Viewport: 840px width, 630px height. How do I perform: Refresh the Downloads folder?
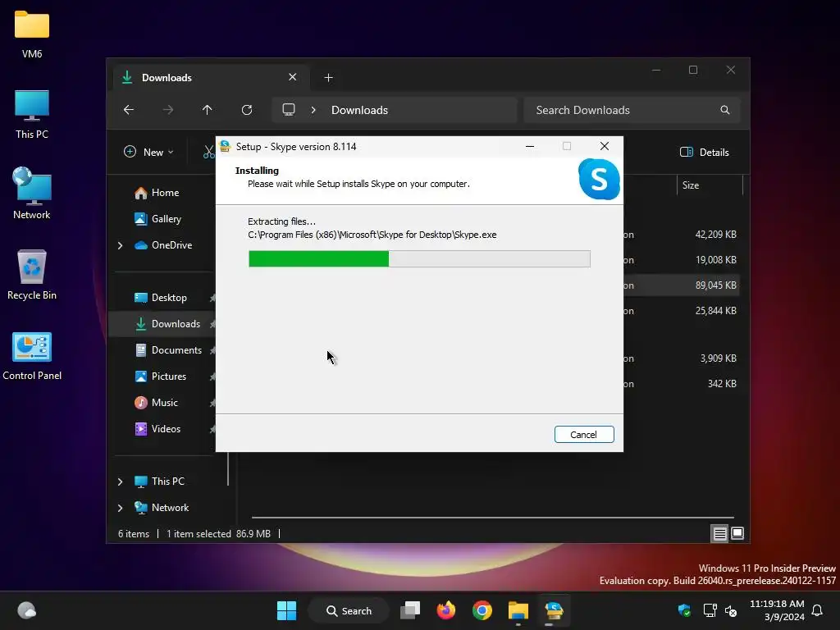tap(247, 110)
